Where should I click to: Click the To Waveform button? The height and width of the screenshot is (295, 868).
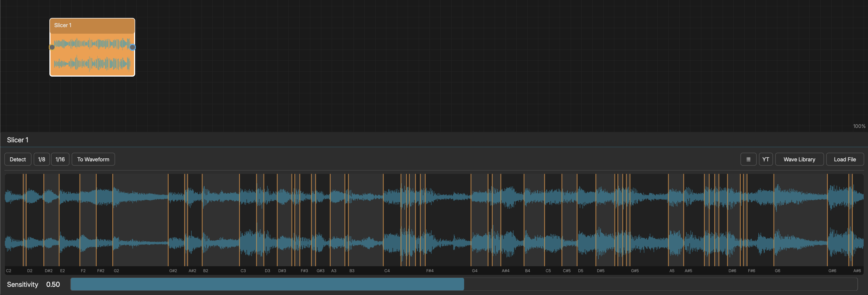point(93,159)
